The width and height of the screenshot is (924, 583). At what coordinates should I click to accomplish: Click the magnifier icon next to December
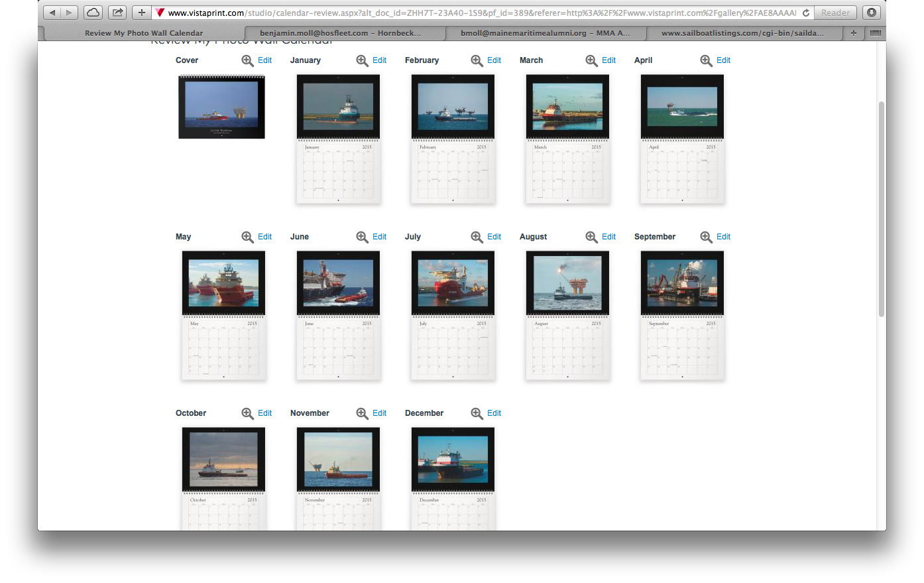pyautogui.click(x=477, y=413)
